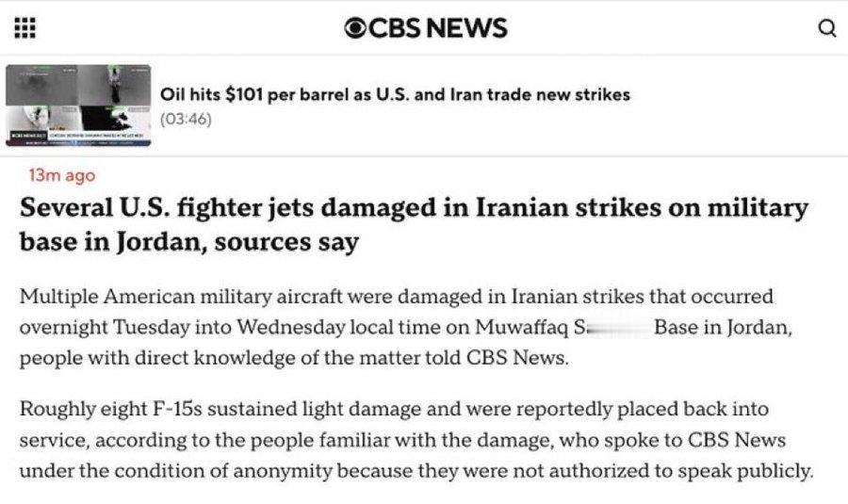Click the CBS eye logo

pos(355,28)
